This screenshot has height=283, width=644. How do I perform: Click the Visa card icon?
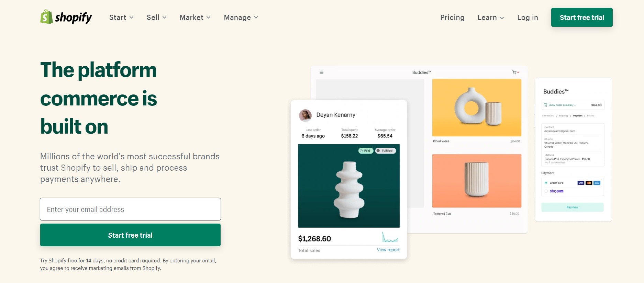[x=581, y=183]
